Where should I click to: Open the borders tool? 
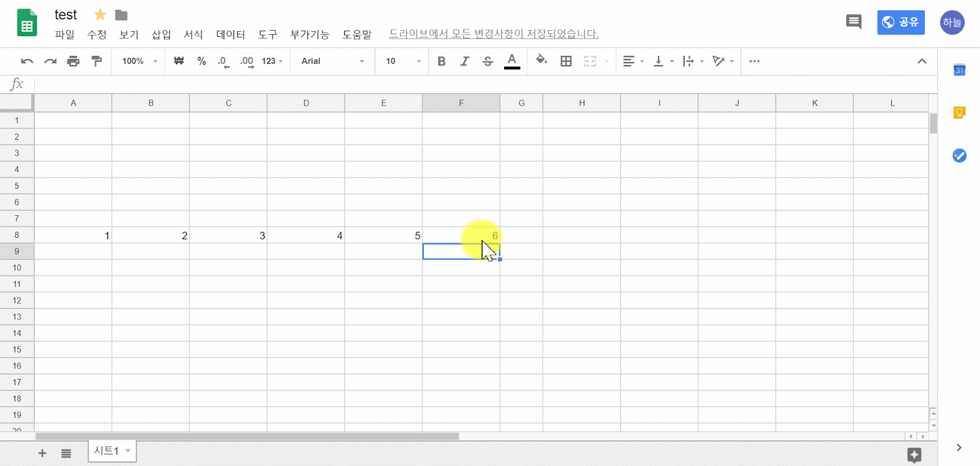566,61
